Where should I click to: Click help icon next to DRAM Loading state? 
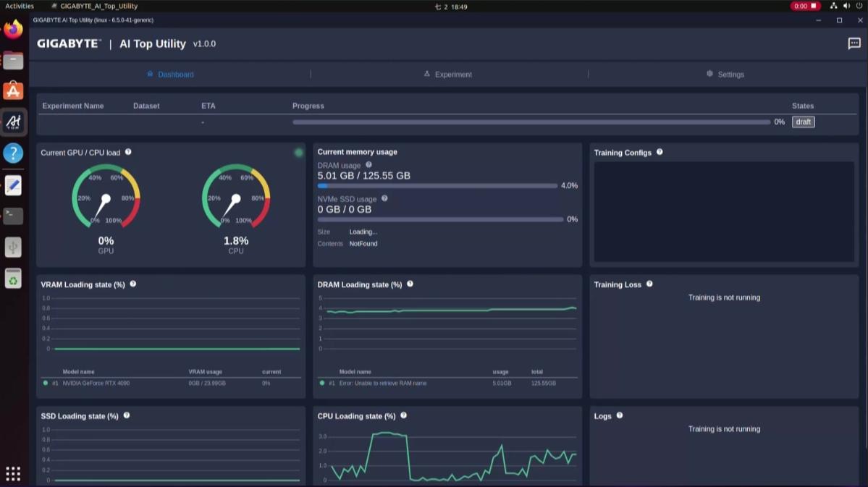point(410,284)
